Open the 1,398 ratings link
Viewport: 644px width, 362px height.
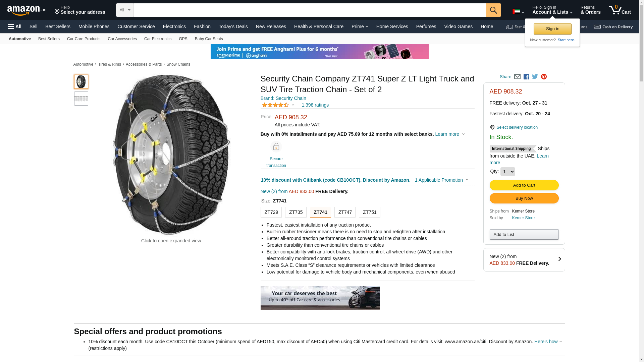click(x=315, y=105)
